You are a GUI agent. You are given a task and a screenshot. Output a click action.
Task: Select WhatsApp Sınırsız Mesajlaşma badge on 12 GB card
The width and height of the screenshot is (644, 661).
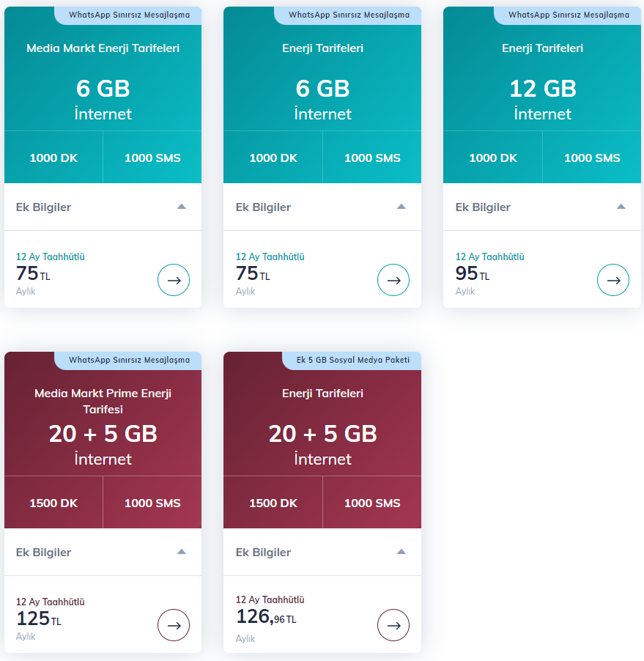pyautogui.click(x=568, y=15)
